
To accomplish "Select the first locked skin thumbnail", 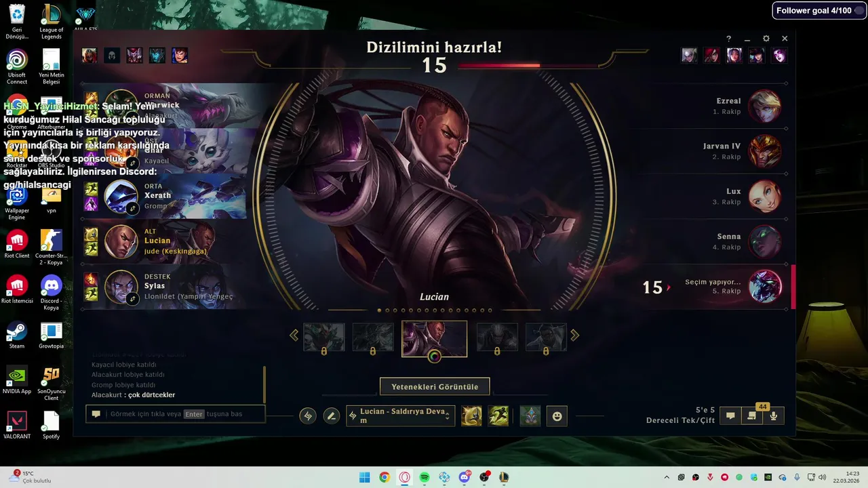I will click(324, 338).
